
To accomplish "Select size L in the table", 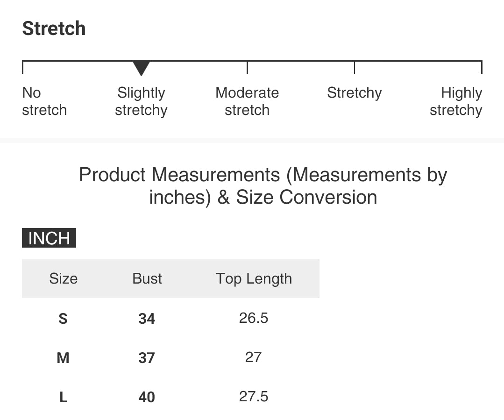I will click(63, 397).
